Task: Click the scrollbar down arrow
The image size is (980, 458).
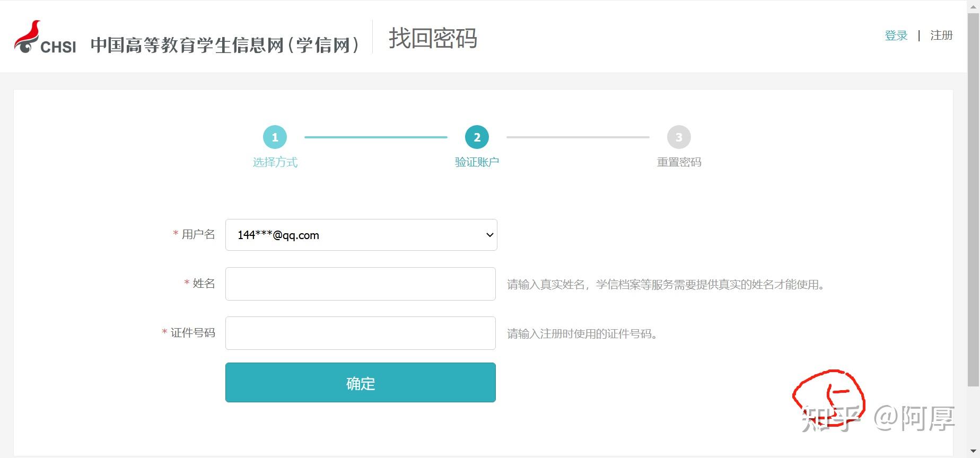Action: click(973, 452)
